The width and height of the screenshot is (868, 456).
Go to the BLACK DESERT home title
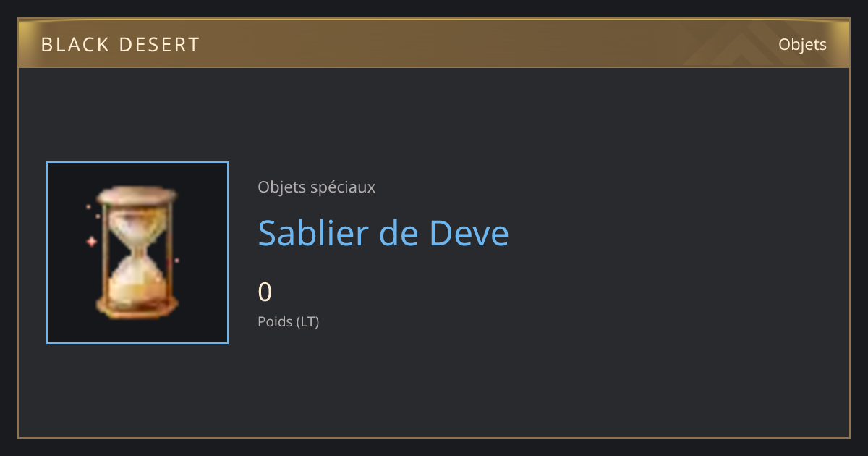120,45
